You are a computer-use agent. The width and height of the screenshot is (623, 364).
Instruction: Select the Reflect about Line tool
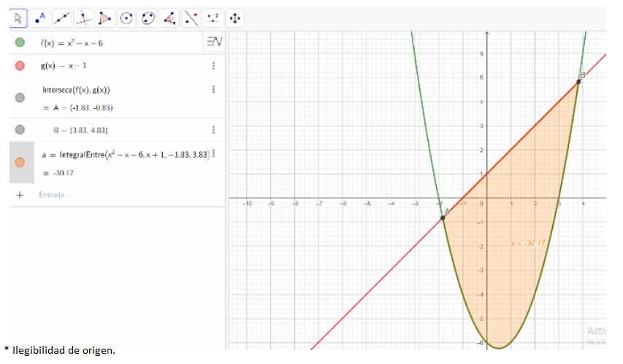pos(191,18)
